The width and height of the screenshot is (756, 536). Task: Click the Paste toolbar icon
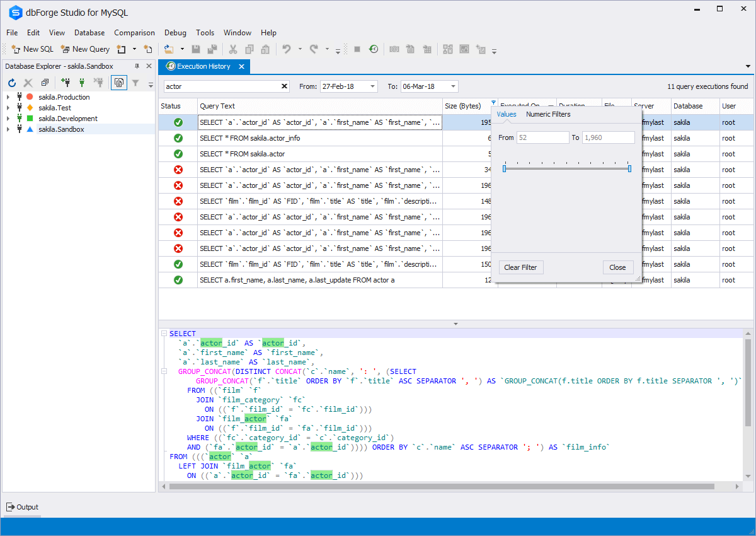click(265, 49)
